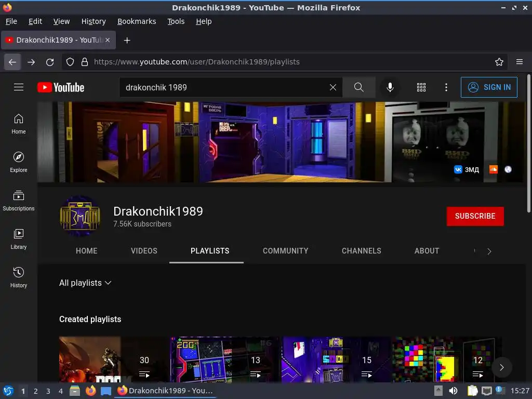Open Explore in the YouTube sidebar
The image size is (532, 399).
[x=19, y=162]
